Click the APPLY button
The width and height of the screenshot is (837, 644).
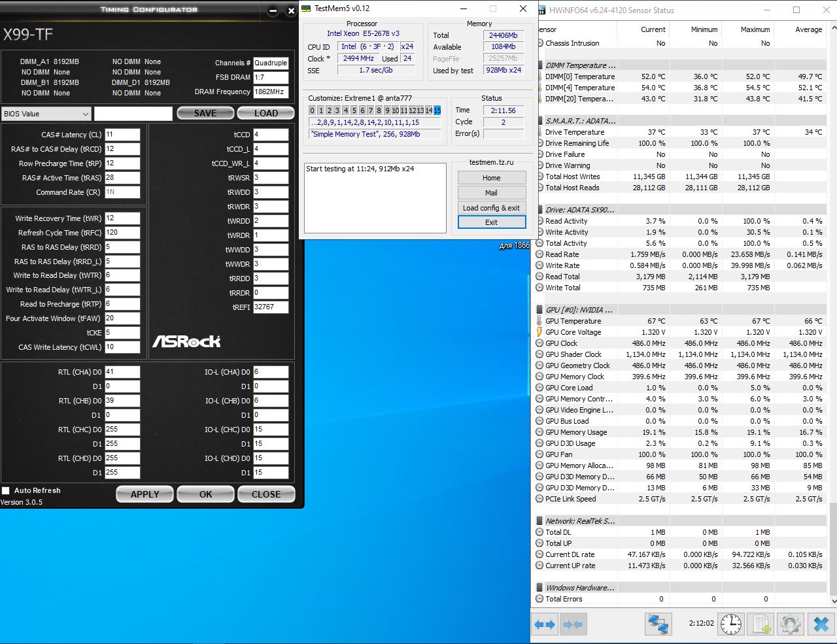click(x=145, y=494)
